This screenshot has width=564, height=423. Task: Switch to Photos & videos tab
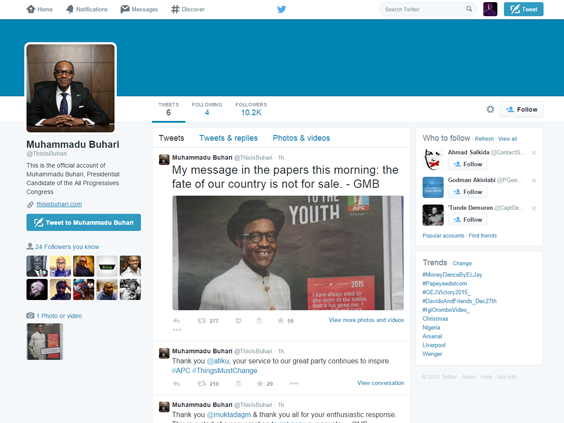click(301, 138)
